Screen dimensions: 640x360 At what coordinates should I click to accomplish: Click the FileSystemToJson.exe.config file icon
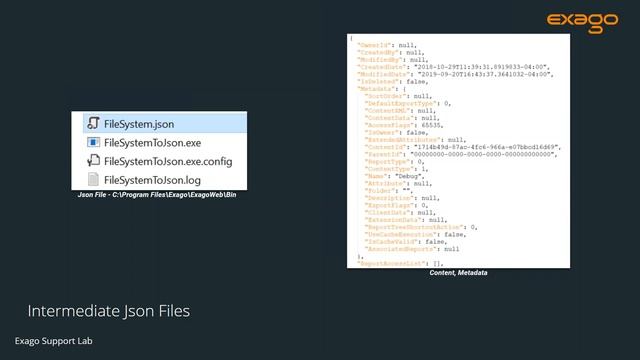point(93,160)
